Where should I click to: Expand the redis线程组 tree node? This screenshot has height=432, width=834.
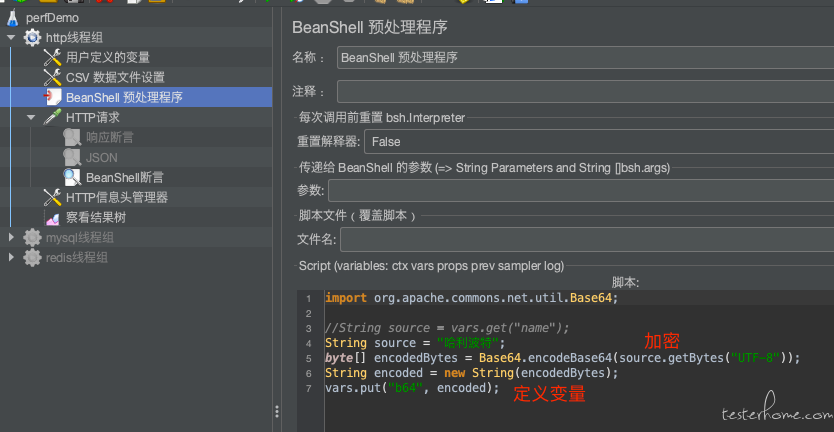[x=11, y=257]
